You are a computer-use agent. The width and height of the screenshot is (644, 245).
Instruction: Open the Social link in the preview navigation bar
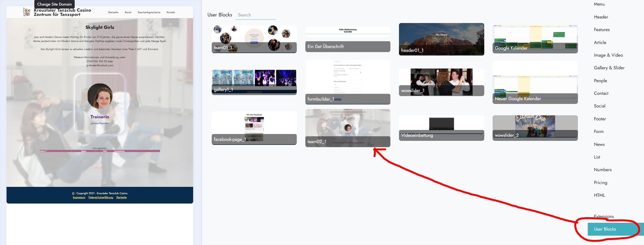(x=128, y=12)
